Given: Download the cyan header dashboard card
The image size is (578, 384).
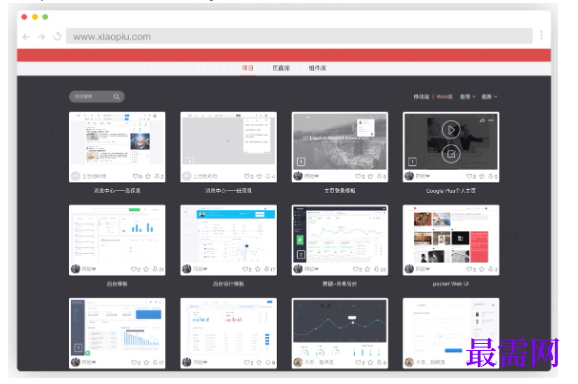Looking at the screenshot, I should (267, 269).
